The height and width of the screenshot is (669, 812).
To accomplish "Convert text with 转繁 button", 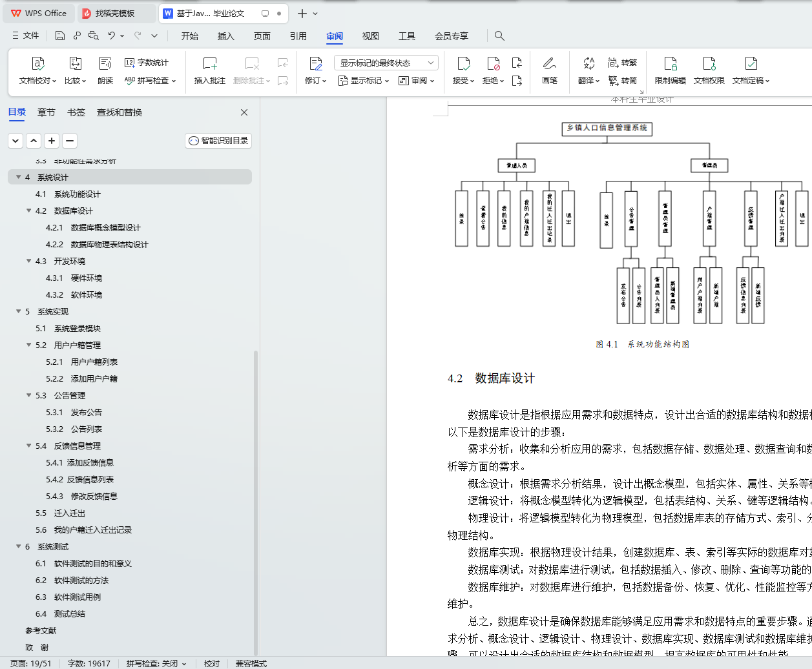I will pos(623,63).
